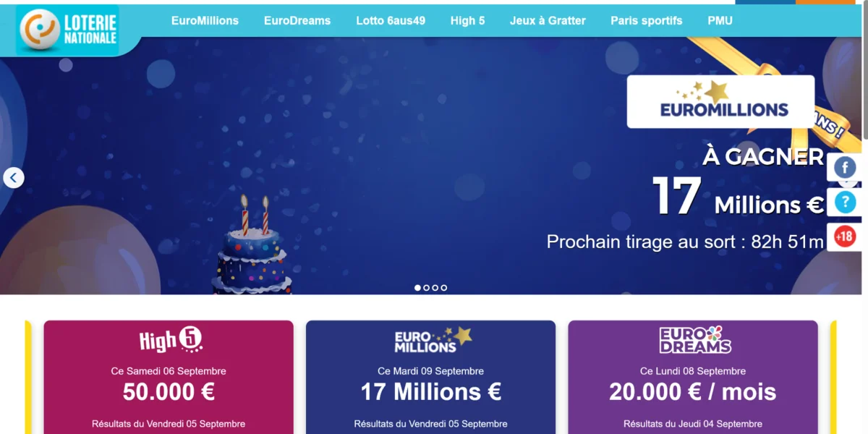Click the EuroMillions card logo
The width and height of the screenshot is (868, 434).
point(432,339)
